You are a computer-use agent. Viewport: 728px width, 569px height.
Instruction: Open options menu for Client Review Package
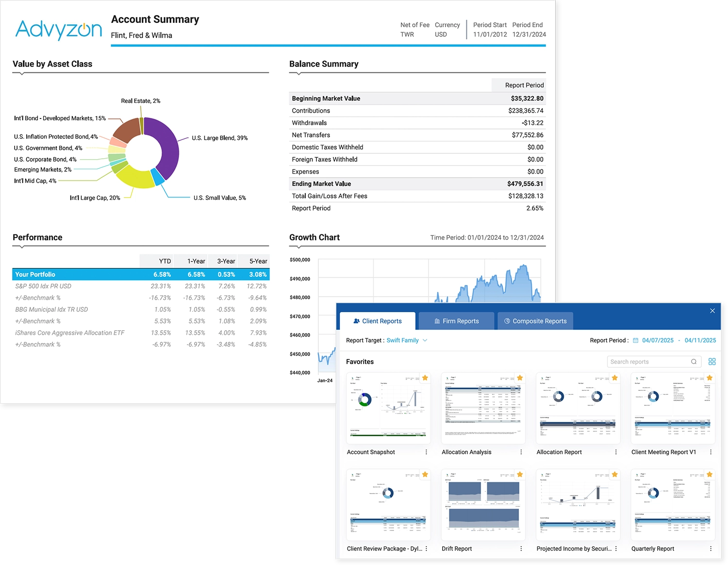click(x=427, y=549)
